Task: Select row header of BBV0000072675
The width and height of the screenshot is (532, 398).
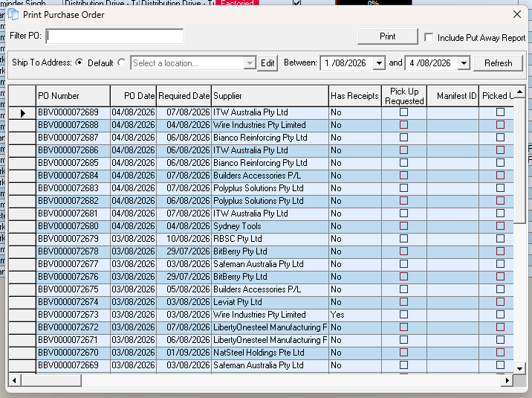Action: click(x=22, y=289)
